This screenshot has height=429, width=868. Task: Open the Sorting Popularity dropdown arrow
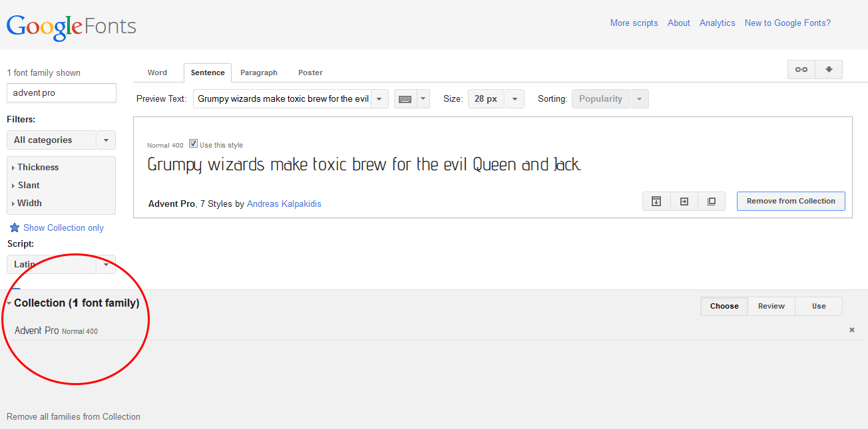639,99
